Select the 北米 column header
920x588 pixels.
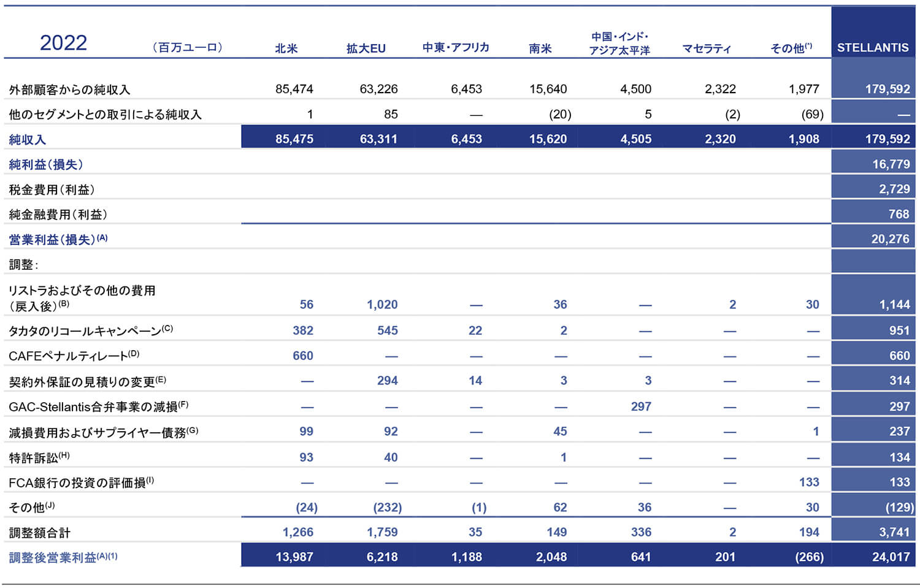pos(286,48)
